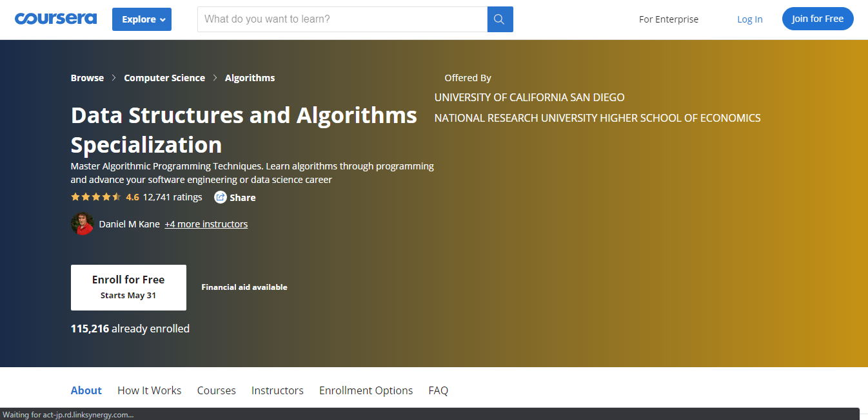The width and height of the screenshot is (868, 420).
Task: Expand the +4 more instructors link
Action: click(206, 224)
